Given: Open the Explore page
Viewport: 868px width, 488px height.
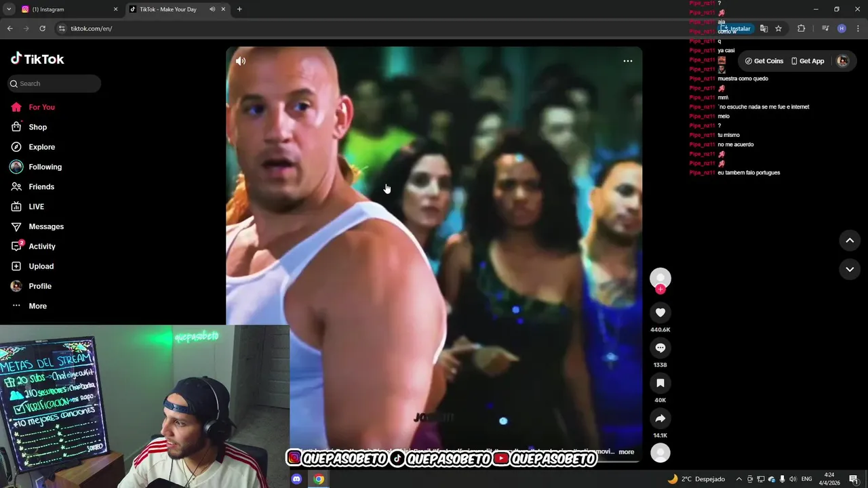Looking at the screenshot, I should (x=33, y=147).
